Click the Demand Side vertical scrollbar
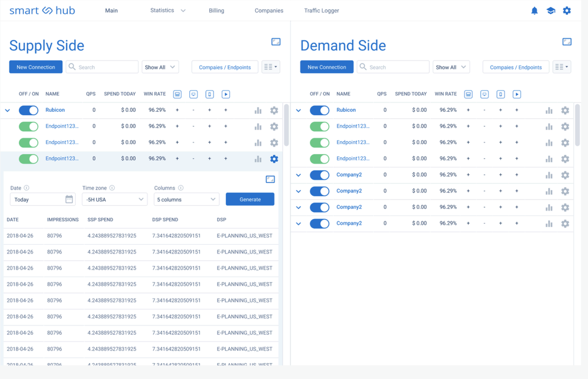The image size is (588, 379). coord(577,125)
